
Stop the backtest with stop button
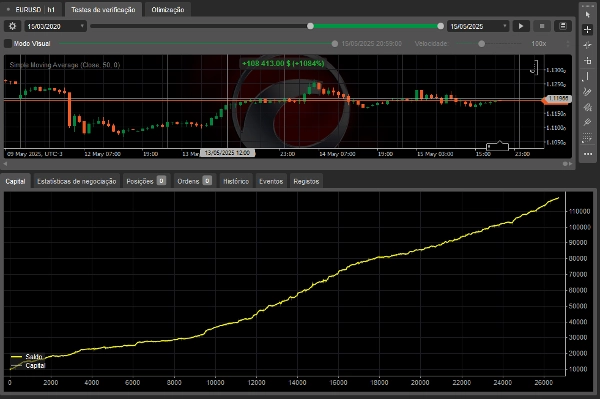click(x=542, y=26)
